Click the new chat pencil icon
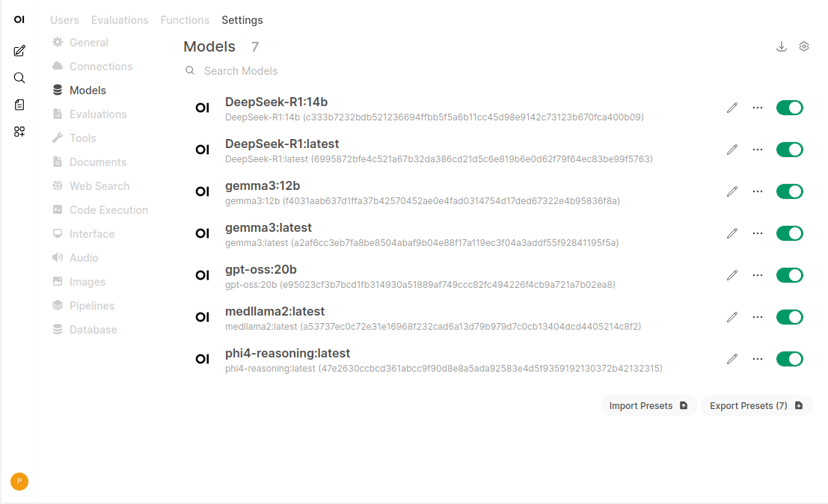Viewport: 828px width, 504px height. (19, 51)
